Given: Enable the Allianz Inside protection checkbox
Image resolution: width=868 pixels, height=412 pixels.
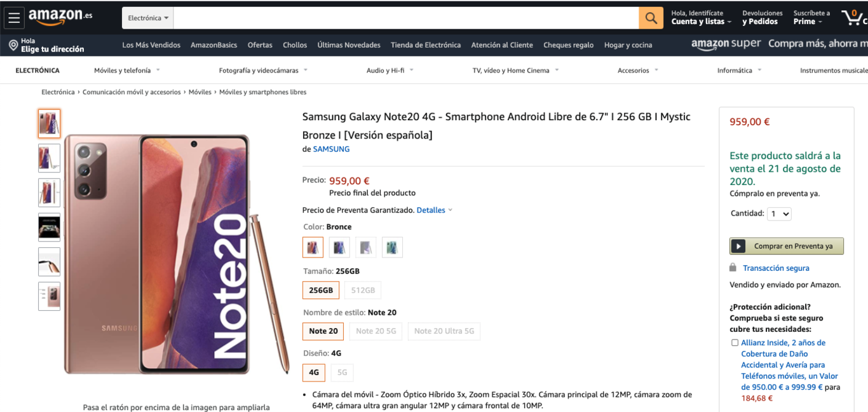Looking at the screenshot, I should 735,342.
